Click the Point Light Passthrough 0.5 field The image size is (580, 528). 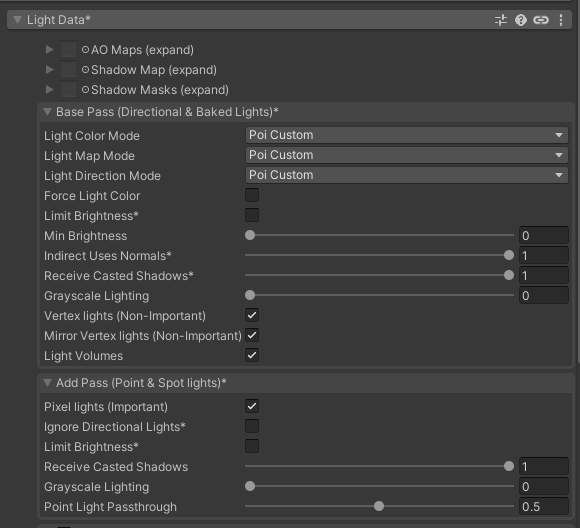tap(544, 507)
